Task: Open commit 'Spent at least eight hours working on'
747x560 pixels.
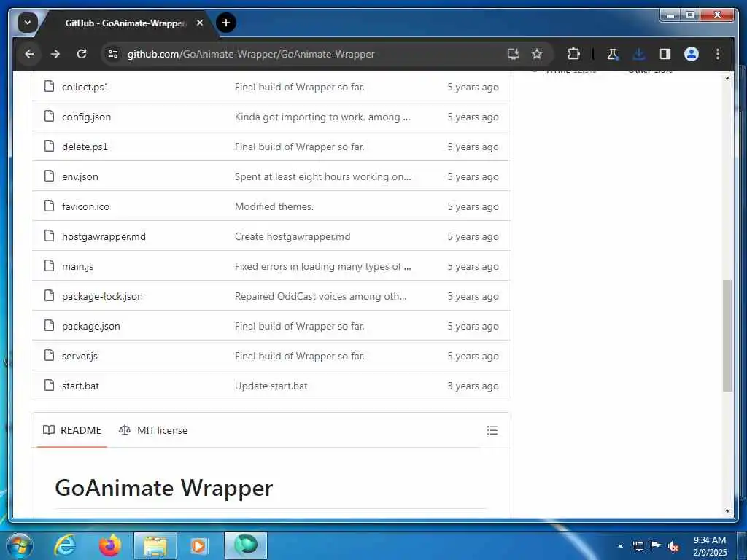Action: (x=322, y=176)
